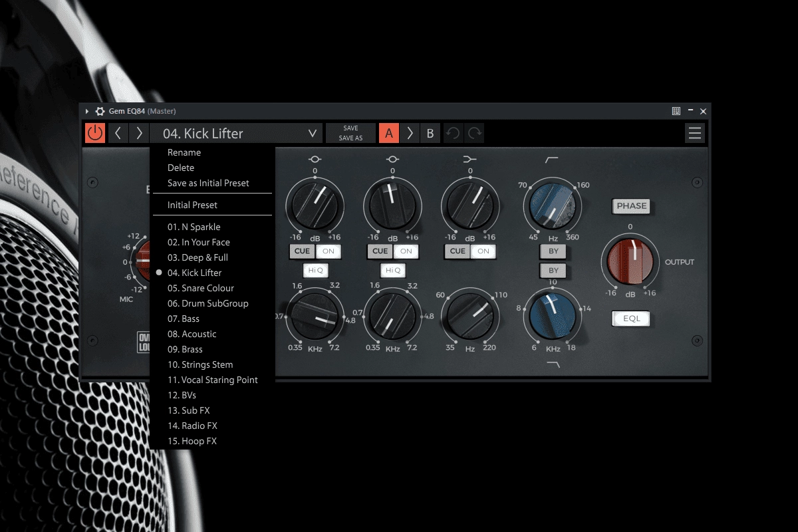The width and height of the screenshot is (798, 532).
Task: Open the title bar grid/keyboard icon
Action: pyautogui.click(x=676, y=111)
